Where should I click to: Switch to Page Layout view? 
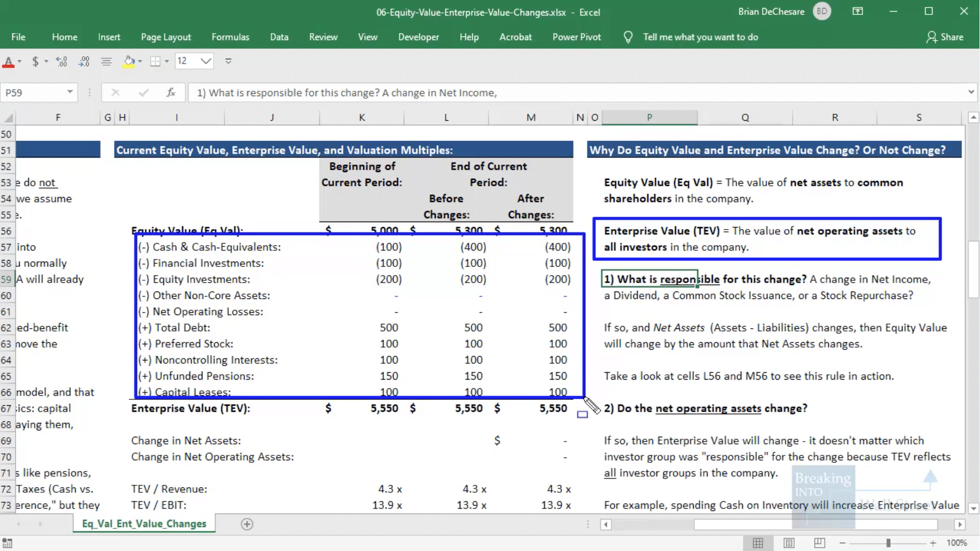click(789, 543)
